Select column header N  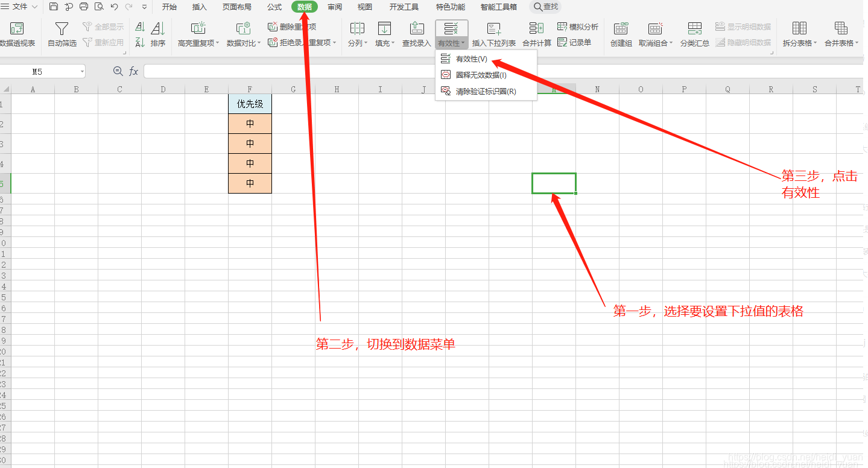597,89
